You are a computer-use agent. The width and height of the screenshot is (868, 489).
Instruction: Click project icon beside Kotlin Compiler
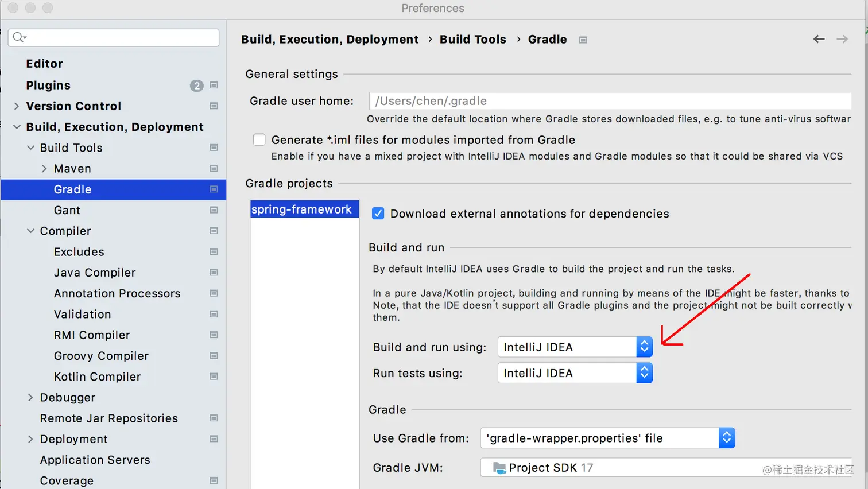214,377
